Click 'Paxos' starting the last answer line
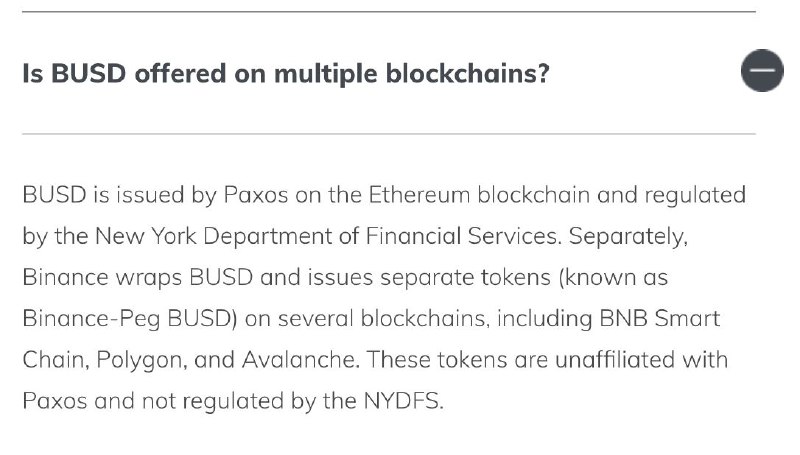This screenshot has height=455, width=800. pyautogui.click(x=55, y=401)
